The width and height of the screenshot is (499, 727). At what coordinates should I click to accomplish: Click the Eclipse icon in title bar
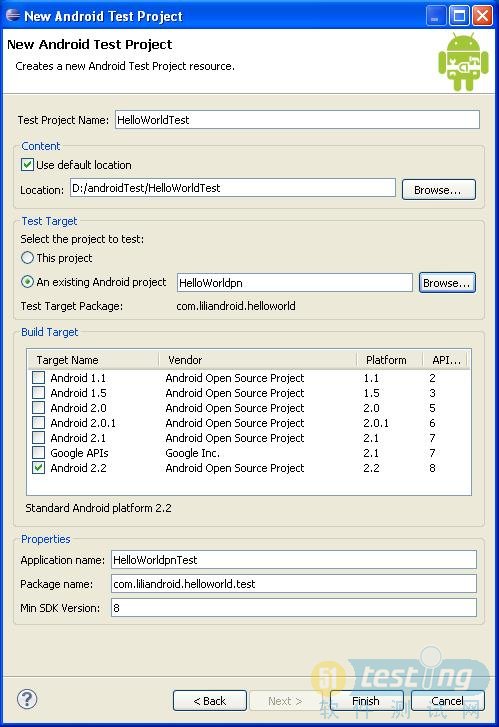coord(13,15)
